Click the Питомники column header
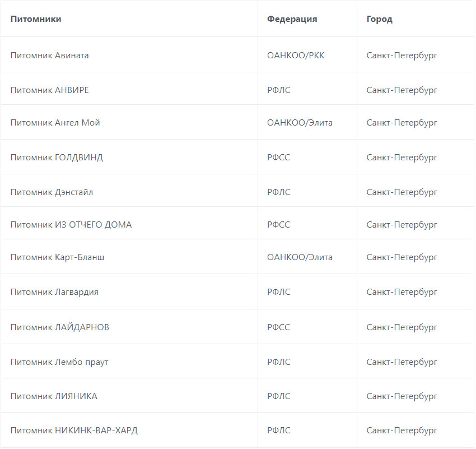 [36, 19]
